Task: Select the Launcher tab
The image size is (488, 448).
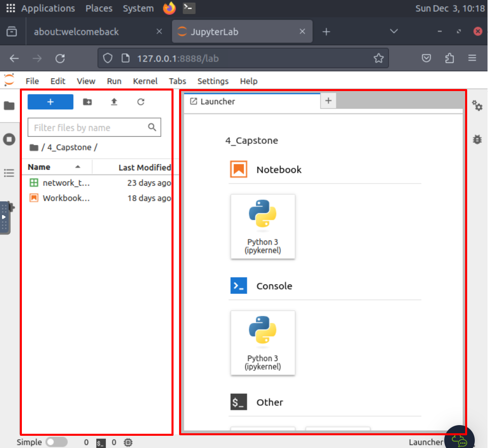Action: point(252,101)
